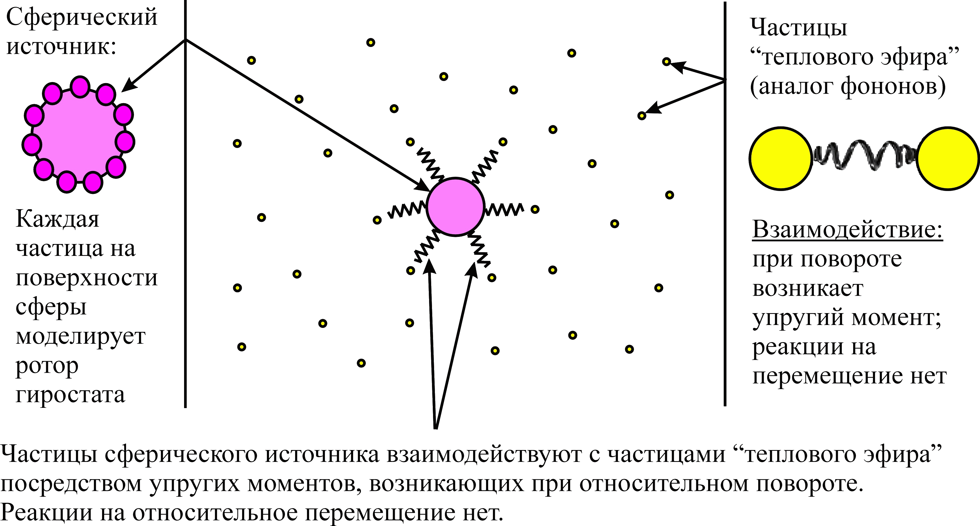
Task: Select the word "ротор"
Action: [x=47, y=367]
